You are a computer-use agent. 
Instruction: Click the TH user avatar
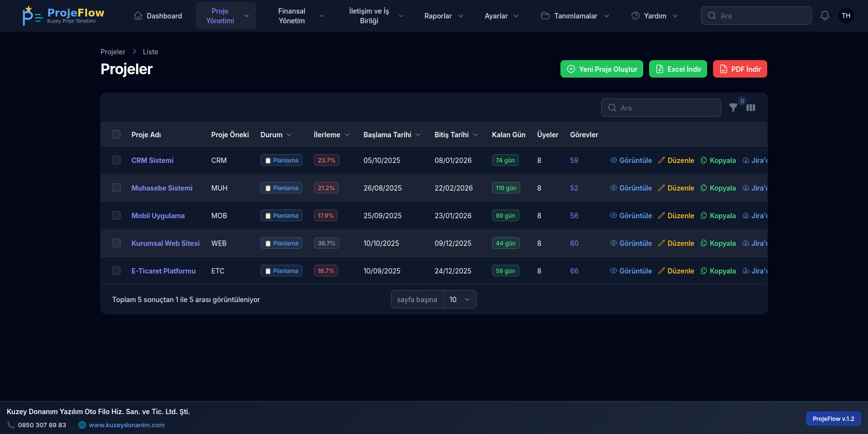click(x=846, y=16)
